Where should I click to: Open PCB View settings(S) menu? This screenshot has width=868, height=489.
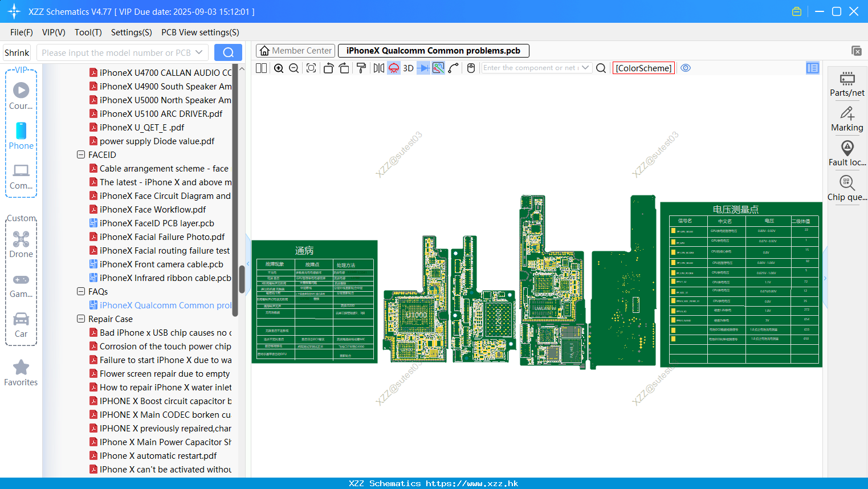[200, 32]
